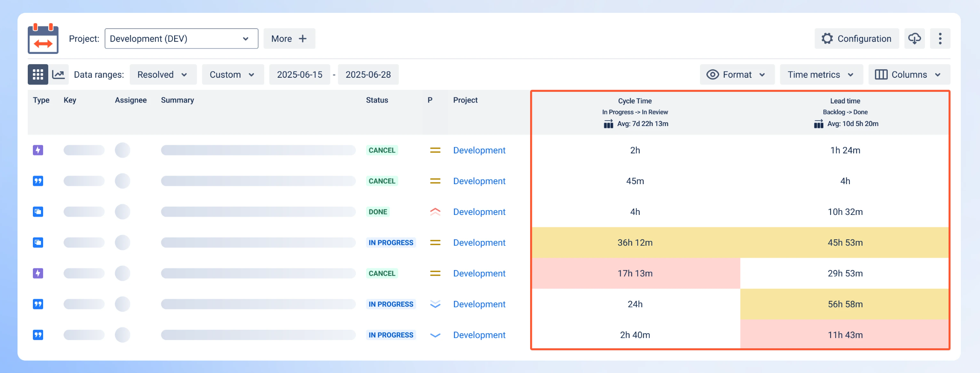Screen dimensions: 980x373
Task: Click the Time in Status calendar logo
Action: 43,38
